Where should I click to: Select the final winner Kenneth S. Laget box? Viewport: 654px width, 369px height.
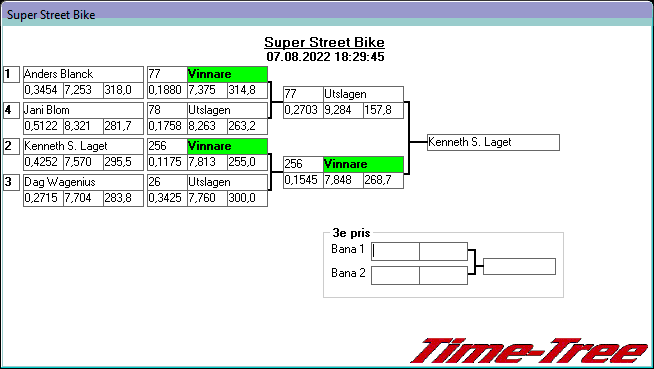pos(493,142)
